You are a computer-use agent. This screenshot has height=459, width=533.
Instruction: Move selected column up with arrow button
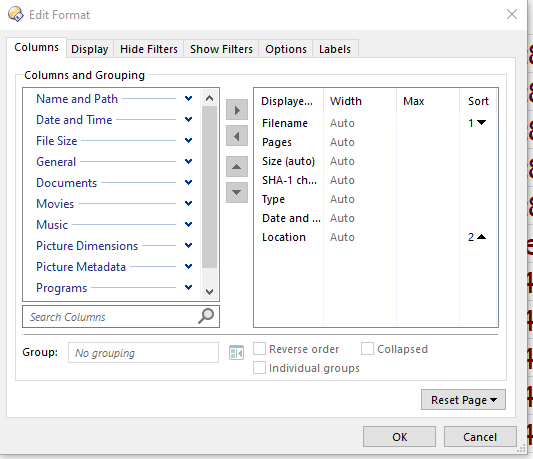coord(237,167)
